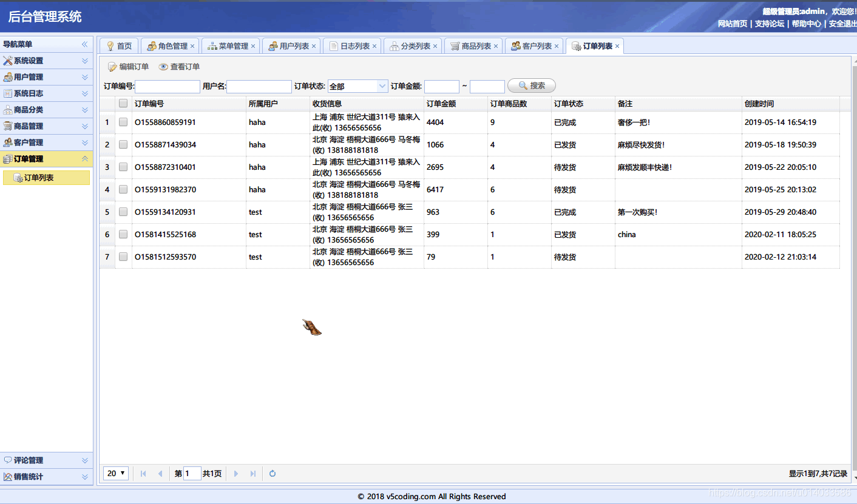The width and height of the screenshot is (857, 504).
Task: Check the box for order O1559131982370
Action: [x=123, y=189]
